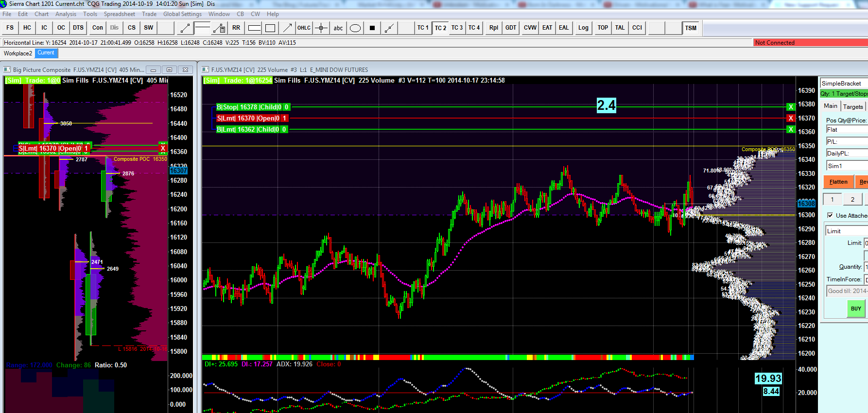Image resolution: width=868 pixels, height=413 pixels.
Task: Open the Sim1 account dropdown
Action: (847, 166)
